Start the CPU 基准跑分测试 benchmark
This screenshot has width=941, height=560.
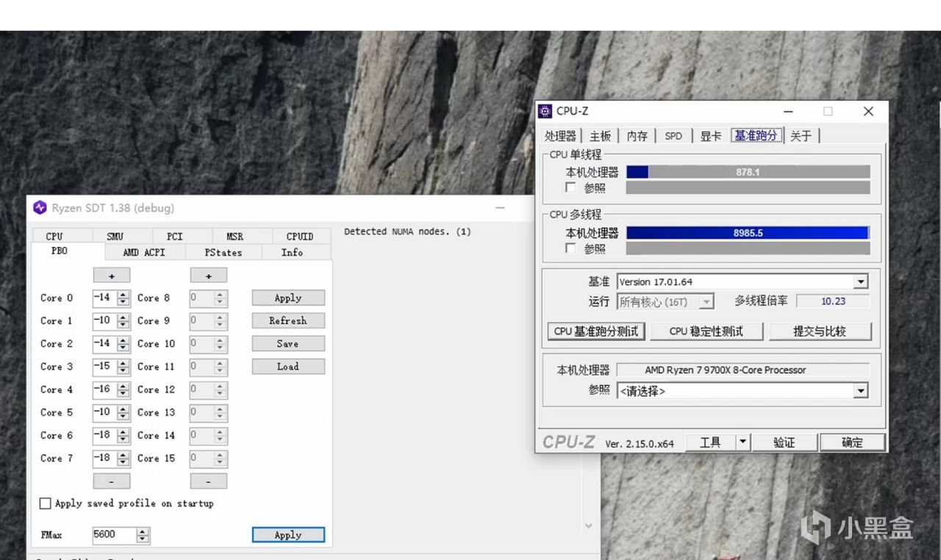(x=596, y=331)
